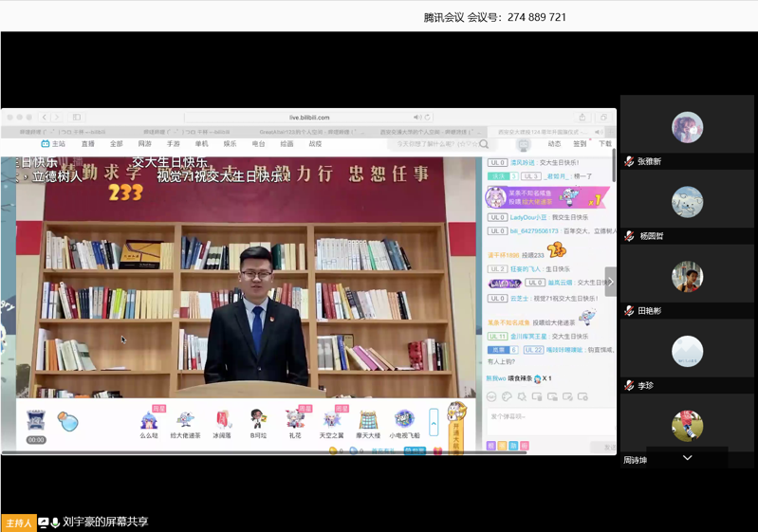Click the blue potion bottle icon
The width and height of the screenshot is (758, 532).
67,421
